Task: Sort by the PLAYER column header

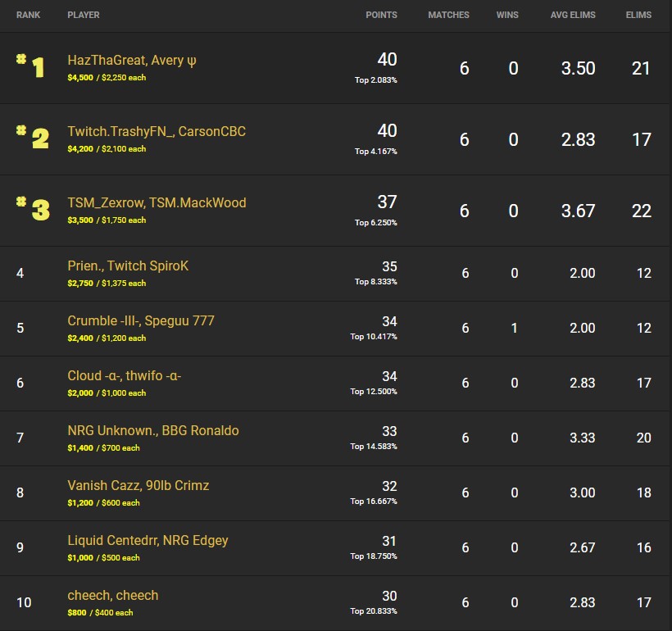Action: (x=84, y=15)
